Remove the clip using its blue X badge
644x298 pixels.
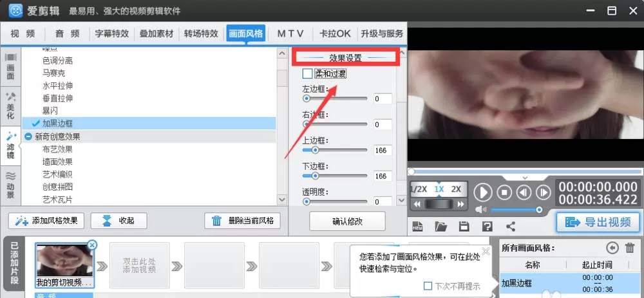(92, 245)
